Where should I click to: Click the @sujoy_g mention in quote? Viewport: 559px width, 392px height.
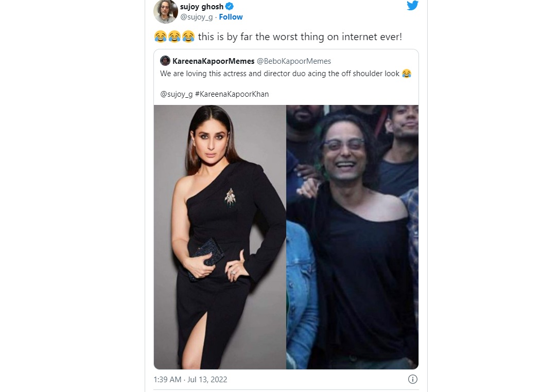(x=177, y=94)
